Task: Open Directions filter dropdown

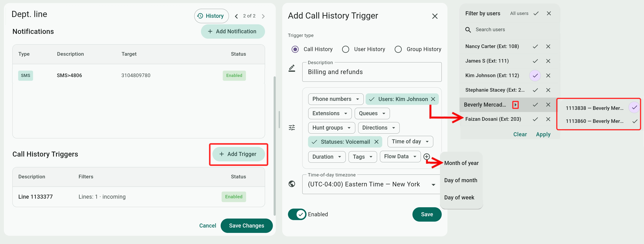Action: coord(379,128)
